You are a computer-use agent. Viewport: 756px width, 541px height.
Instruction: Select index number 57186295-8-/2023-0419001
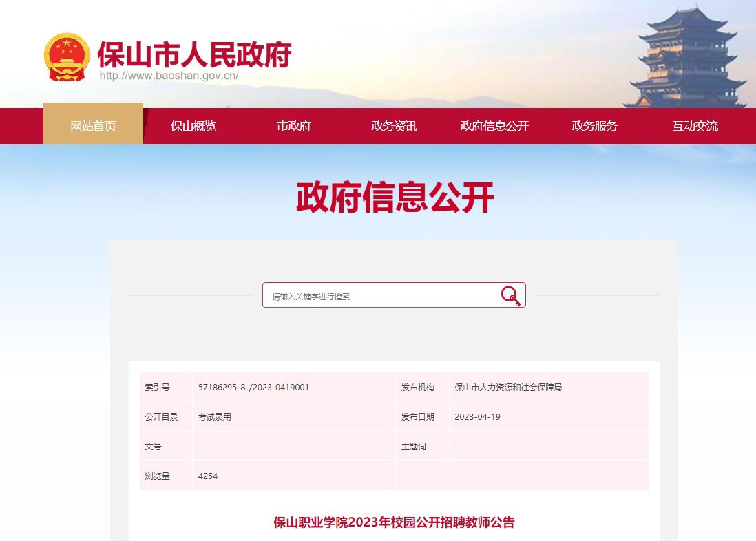[253, 388]
